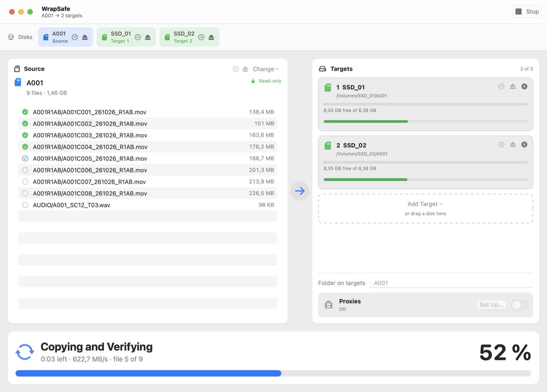Open speed test for A001 toolbar chip
This screenshot has height=392, width=547.
point(75,37)
